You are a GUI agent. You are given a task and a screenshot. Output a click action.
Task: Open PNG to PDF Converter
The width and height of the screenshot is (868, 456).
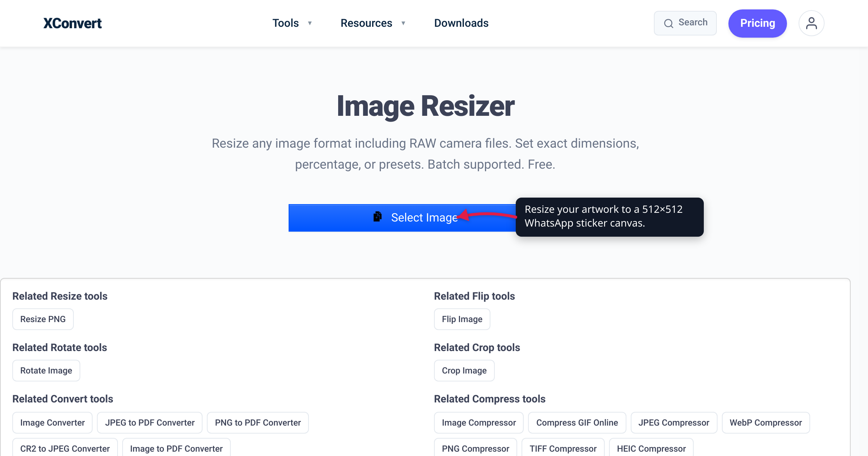coord(258,423)
